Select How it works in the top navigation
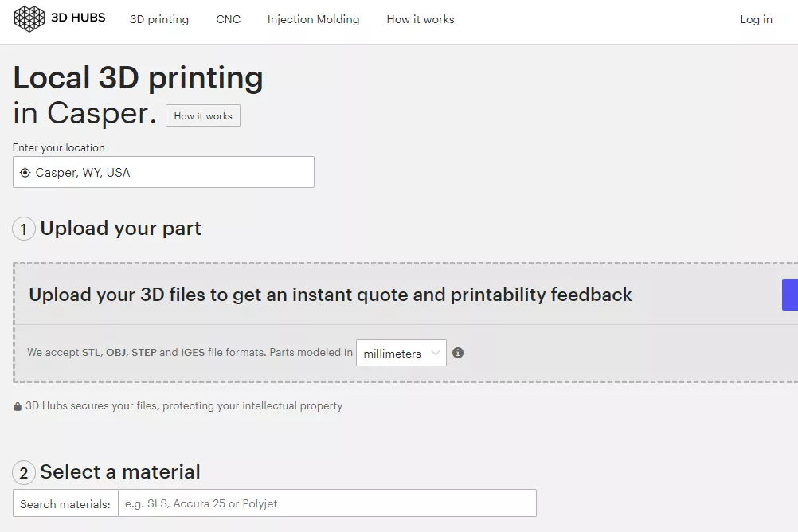The height and width of the screenshot is (532, 798). pos(420,19)
